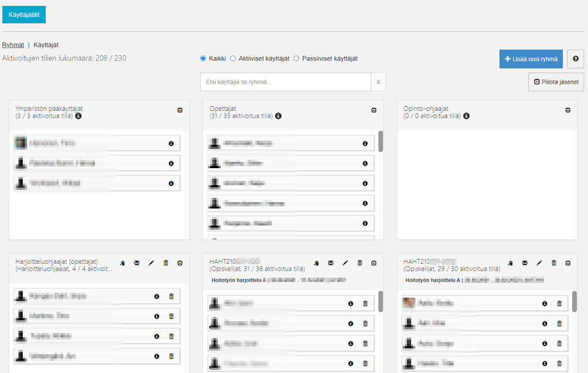Click add-user icon in Harjoitteluohjaajat group header

(x=122, y=263)
